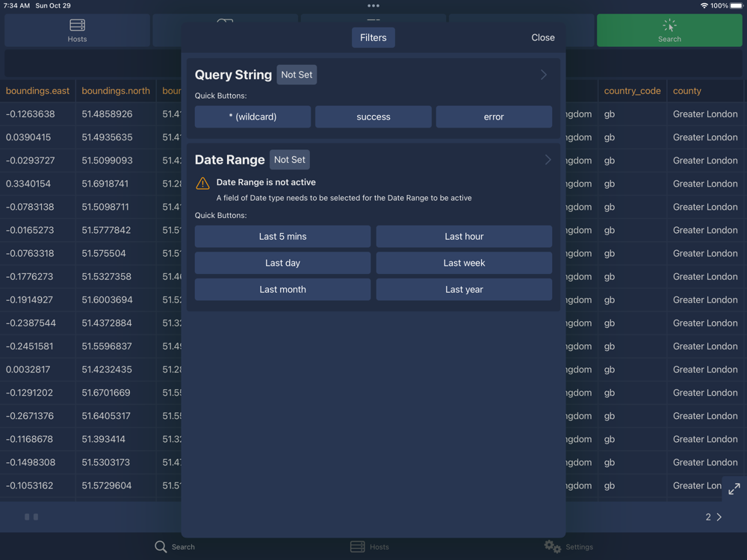Tap the Search magnifier in bottom bar
747x560 pixels.
(161, 547)
